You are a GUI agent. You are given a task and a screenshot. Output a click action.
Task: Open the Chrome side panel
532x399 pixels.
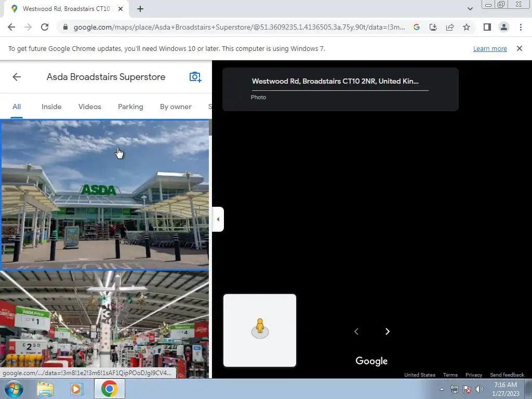tap(487, 27)
